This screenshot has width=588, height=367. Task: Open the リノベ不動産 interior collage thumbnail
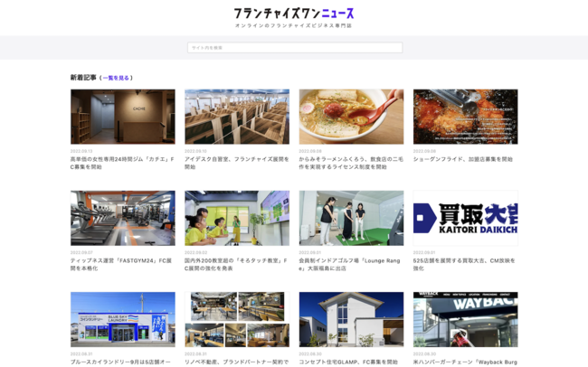point(237,319)
